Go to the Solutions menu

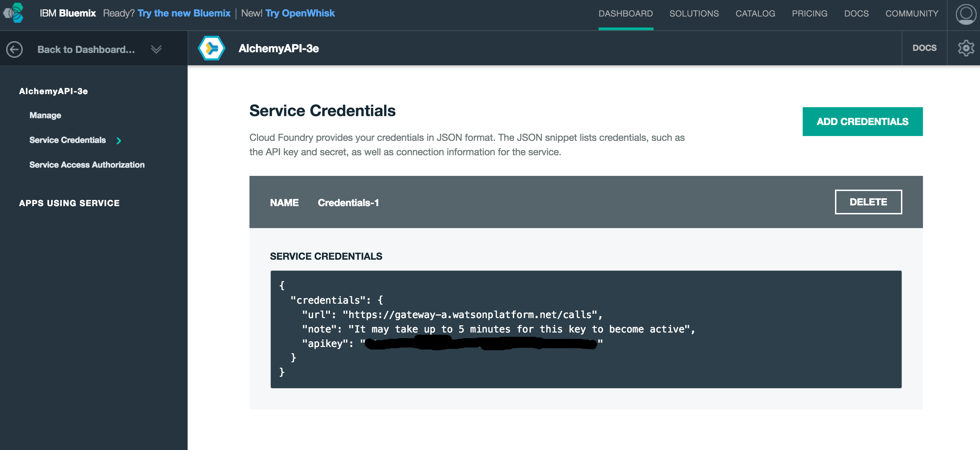pos(694,14)
